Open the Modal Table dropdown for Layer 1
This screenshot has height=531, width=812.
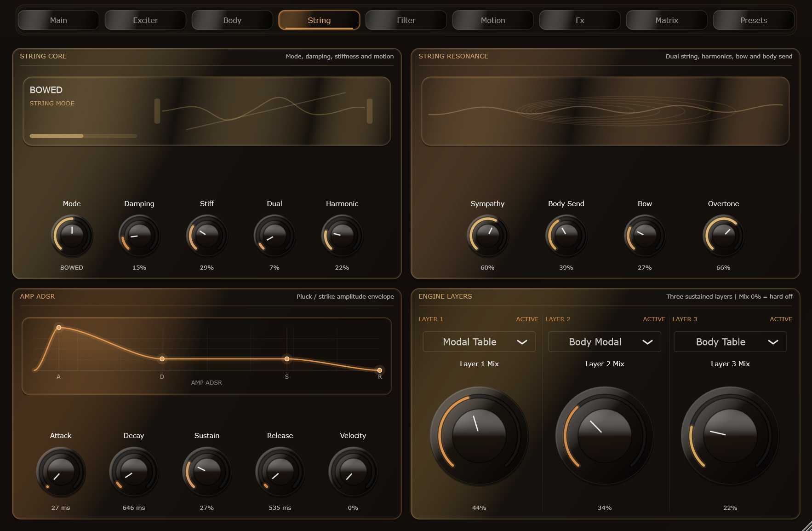479,342
